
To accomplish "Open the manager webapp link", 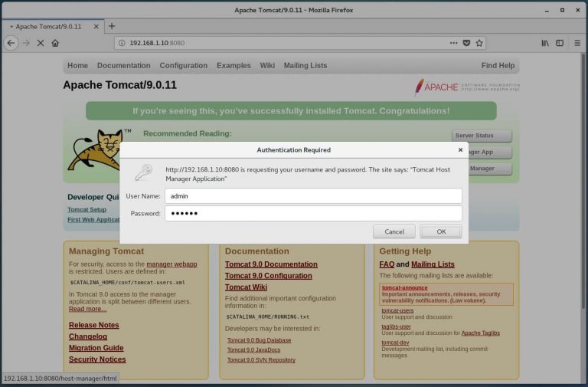I will tap(171, 264).
